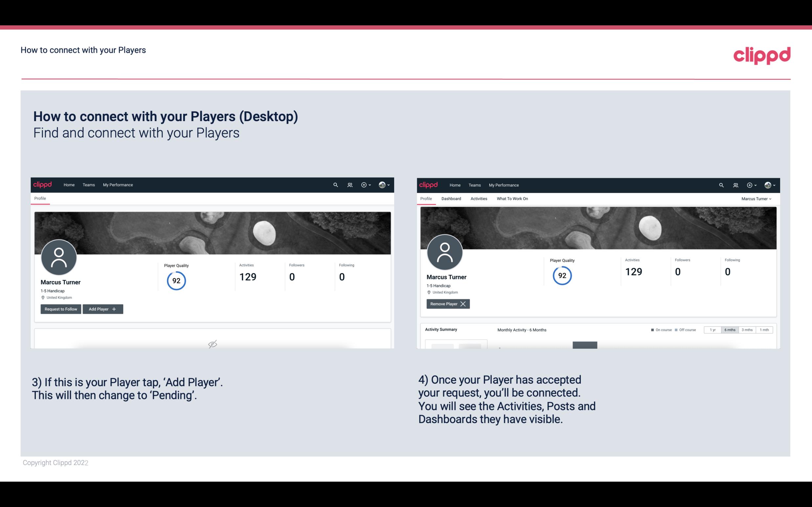Select the 'Dashboard' tab in right panel
Viewport: 812px width, 507px height.
coord(450,199)
